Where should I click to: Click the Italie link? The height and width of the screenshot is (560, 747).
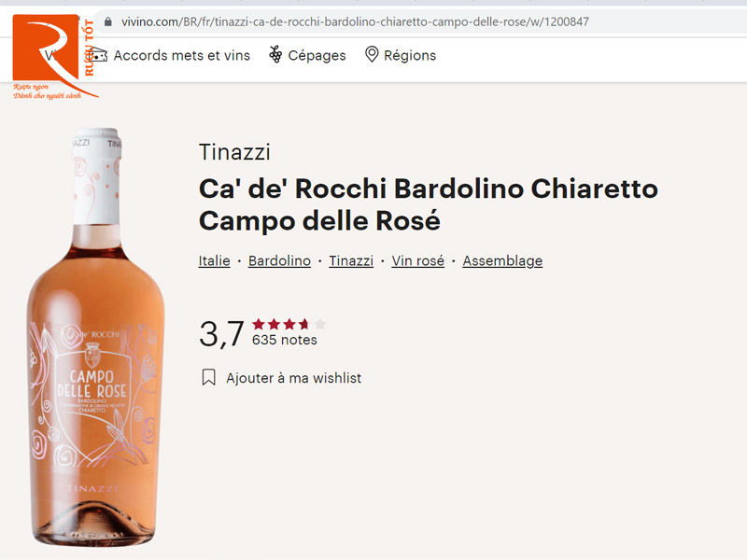tap(214, 260)
